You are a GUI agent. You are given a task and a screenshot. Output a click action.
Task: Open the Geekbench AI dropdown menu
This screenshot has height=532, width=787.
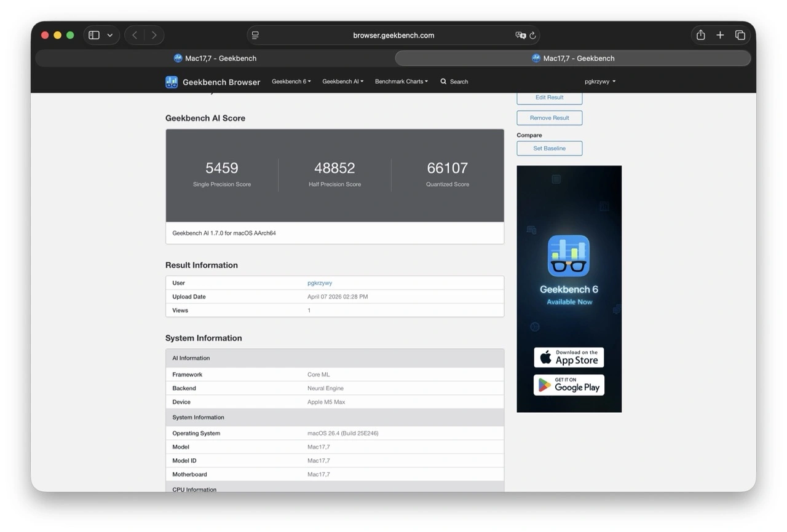click(x=342, y=82)
